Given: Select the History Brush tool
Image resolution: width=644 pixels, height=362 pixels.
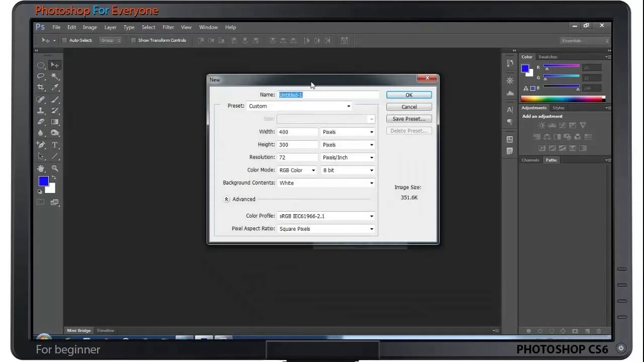Looking at the screenshot, I should 55,111.
